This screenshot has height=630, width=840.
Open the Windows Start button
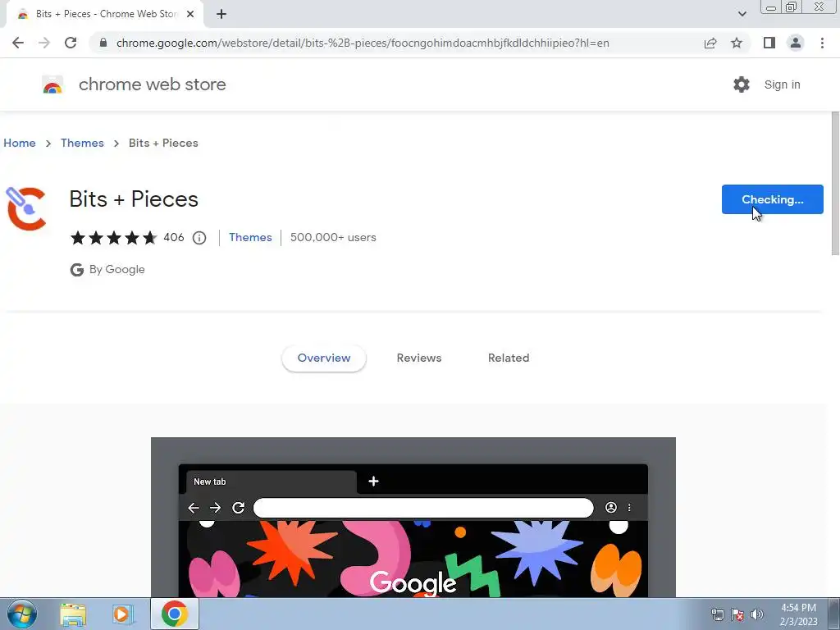tap(22, 614)
